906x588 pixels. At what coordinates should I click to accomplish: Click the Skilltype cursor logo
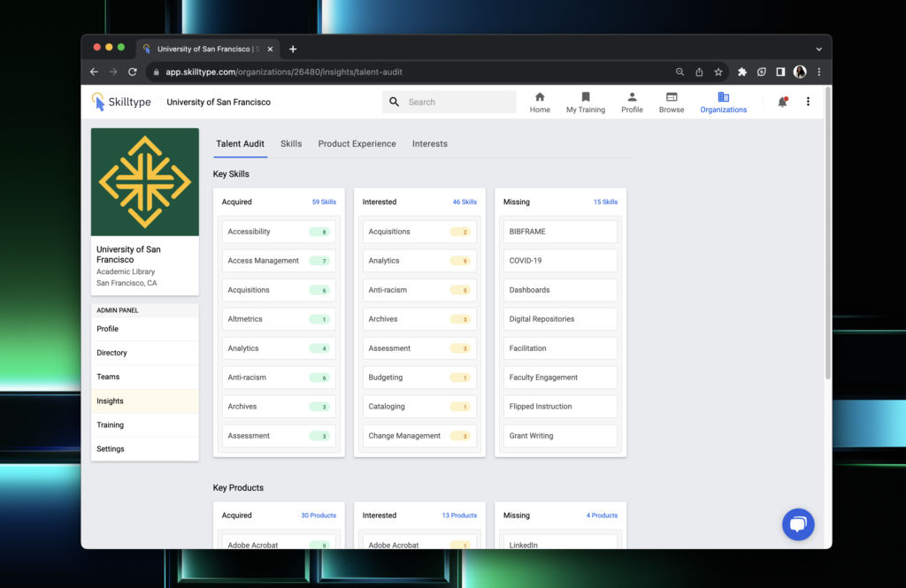click(100, 102)
